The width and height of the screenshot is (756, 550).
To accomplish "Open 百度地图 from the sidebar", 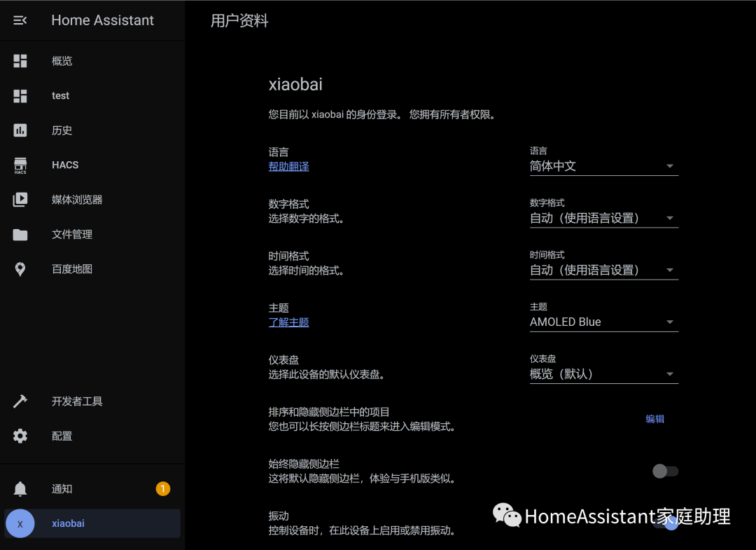I will (92, 269).
